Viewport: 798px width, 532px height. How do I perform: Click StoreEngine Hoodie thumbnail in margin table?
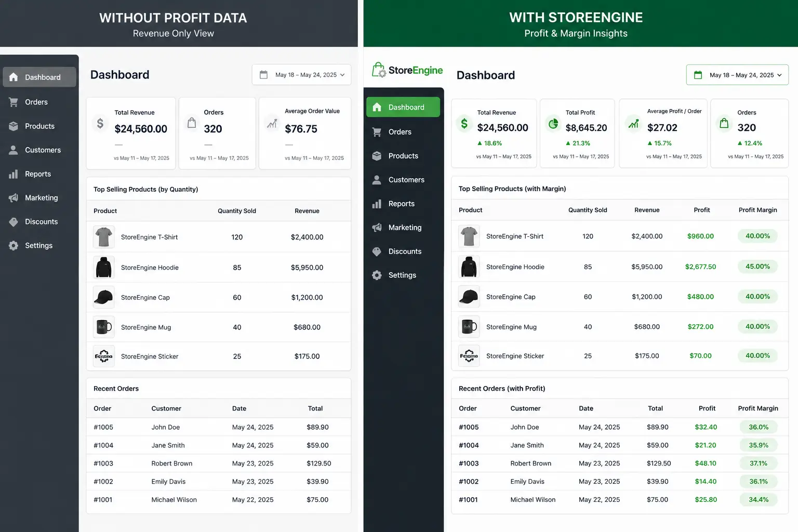coord(469,267)
